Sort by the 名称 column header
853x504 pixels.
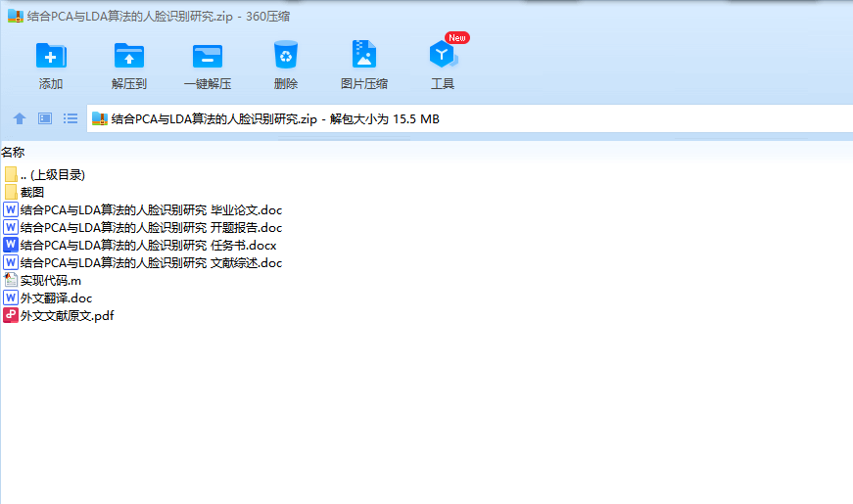pos(13,153)
